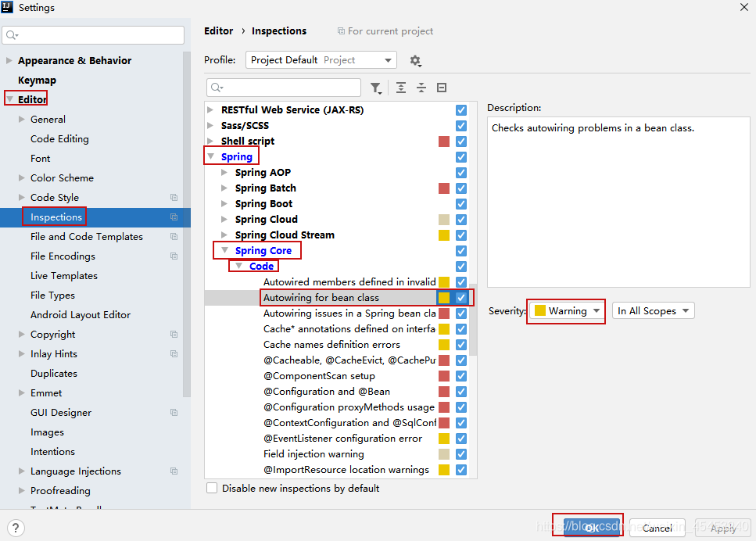
Task: Open the profile gear settings icon
Action: point(415,61)
